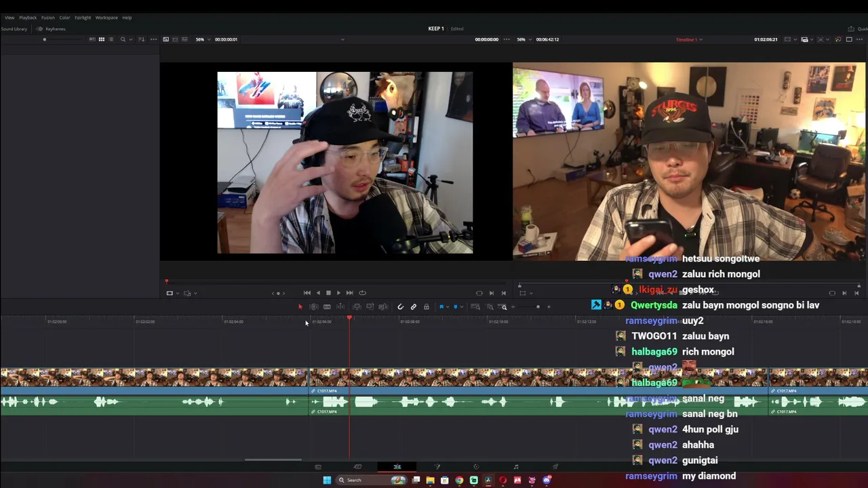868x488 pixels.
Task: Zoom in timeline with plus icon
Action: tap(549, 307)
